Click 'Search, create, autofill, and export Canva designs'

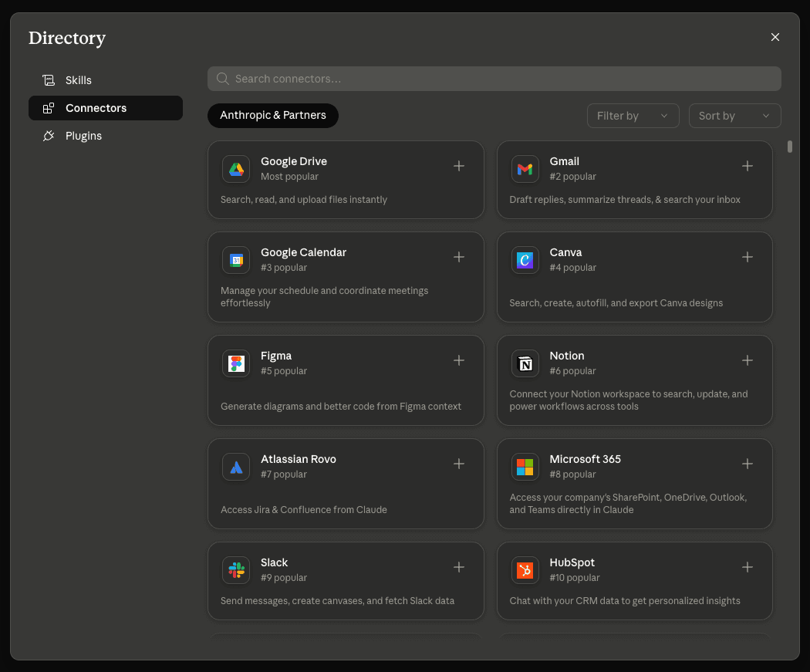pyautogui.click(x=616, y=302)
